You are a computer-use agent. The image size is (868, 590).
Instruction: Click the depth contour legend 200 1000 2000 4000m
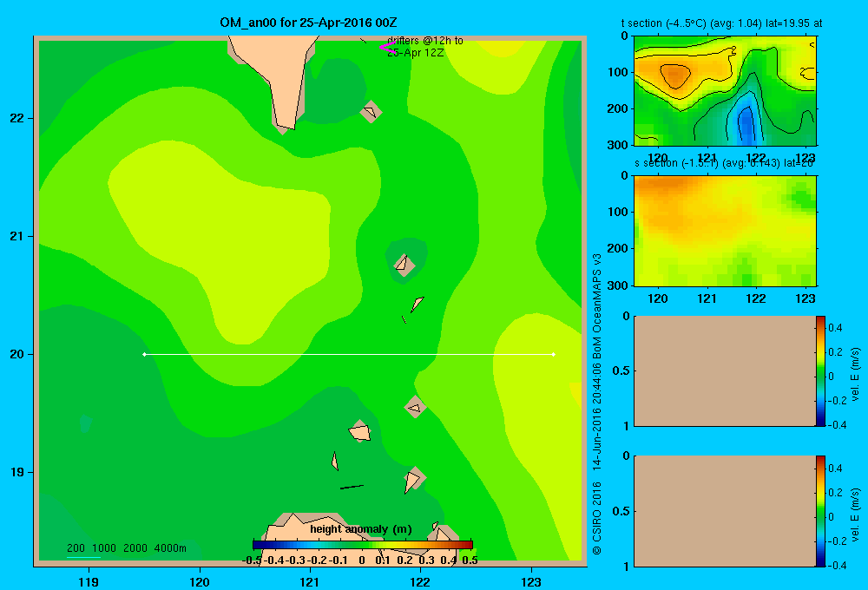click(x=126, y=548)
